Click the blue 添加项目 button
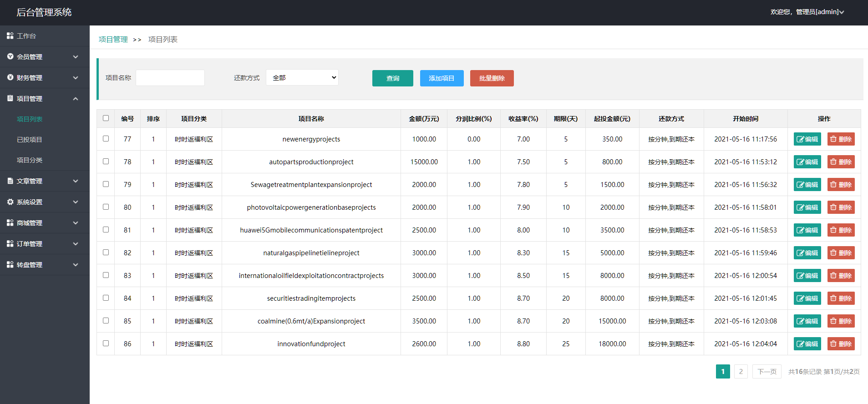Viewport: 868px width, 404px height. (442, 78)
